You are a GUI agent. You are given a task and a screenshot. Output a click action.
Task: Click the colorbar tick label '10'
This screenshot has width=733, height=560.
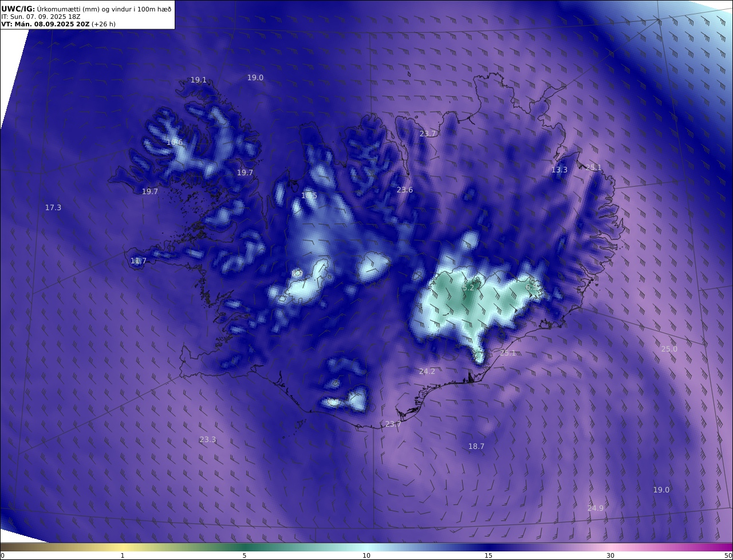click(x=366, y=555)
